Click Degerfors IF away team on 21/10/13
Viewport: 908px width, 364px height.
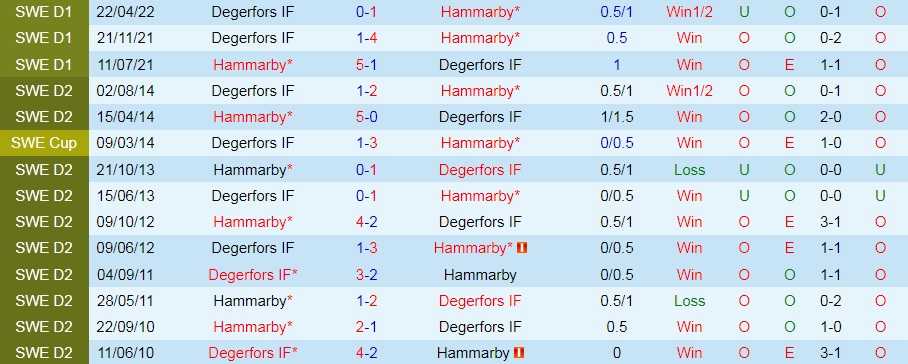pyautogui.click(x=480, y=170)
